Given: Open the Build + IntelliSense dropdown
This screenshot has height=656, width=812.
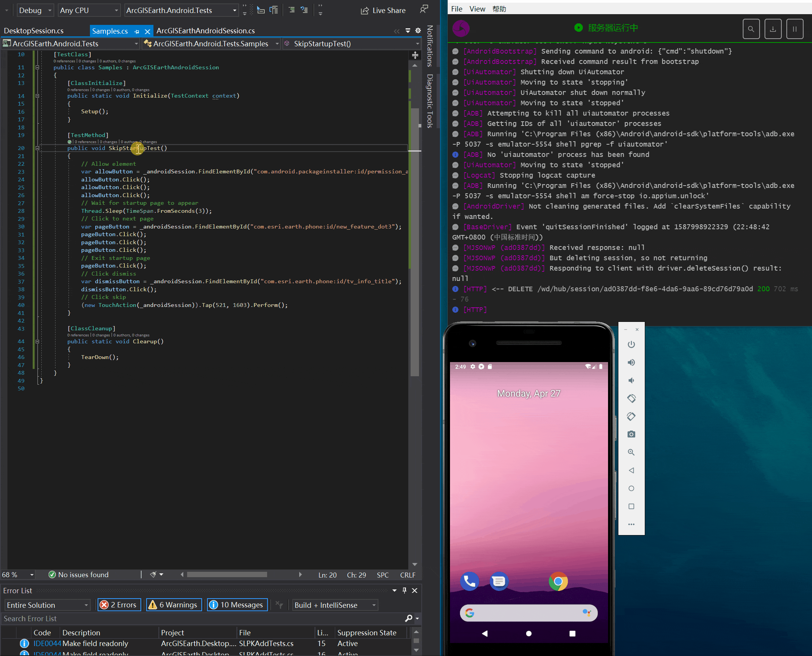Looking at the screenshot, I should [335, 605].
